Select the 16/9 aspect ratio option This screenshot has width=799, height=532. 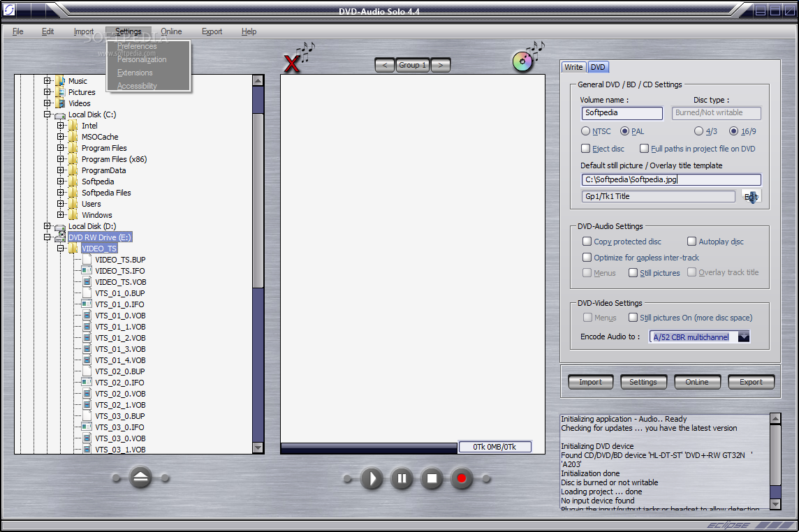734,131
